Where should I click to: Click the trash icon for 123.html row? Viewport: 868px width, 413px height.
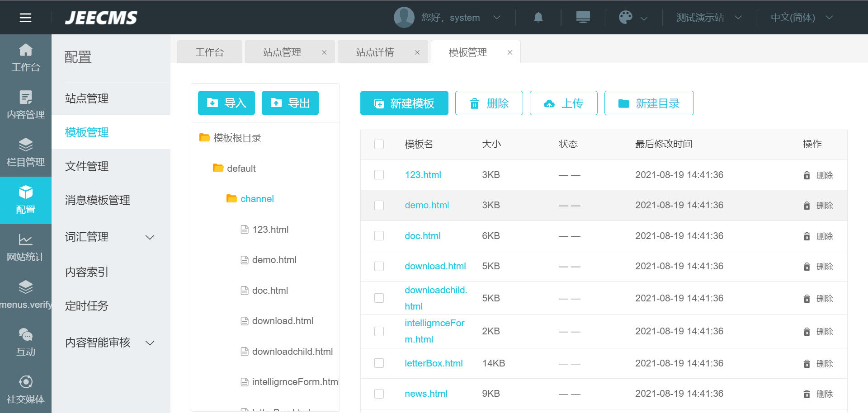coord(807,175)
